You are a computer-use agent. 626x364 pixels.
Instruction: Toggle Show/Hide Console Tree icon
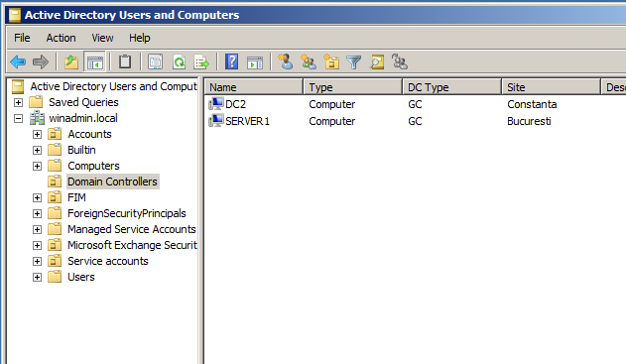point(94,61)
